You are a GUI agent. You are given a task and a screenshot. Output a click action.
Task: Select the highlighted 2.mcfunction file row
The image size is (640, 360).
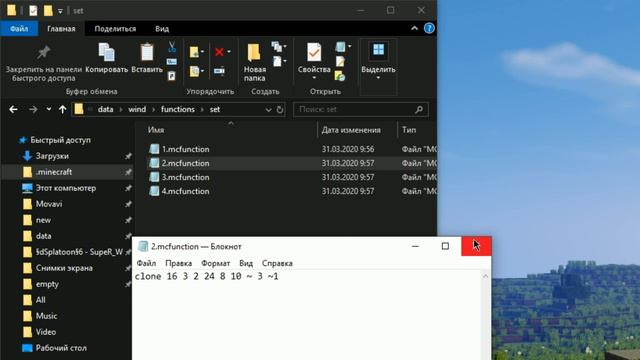click(x=292, y=163)
